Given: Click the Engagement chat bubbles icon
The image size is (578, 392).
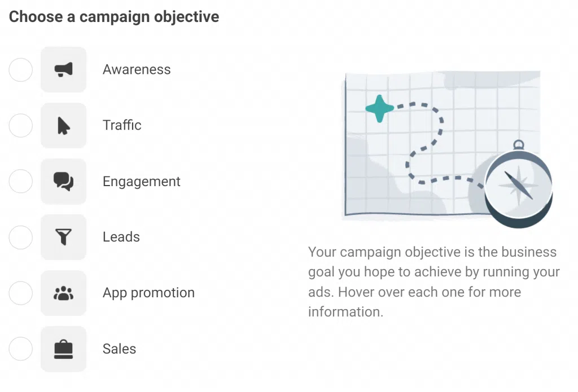Looking at the screenshot, I should tap(63, 182).
